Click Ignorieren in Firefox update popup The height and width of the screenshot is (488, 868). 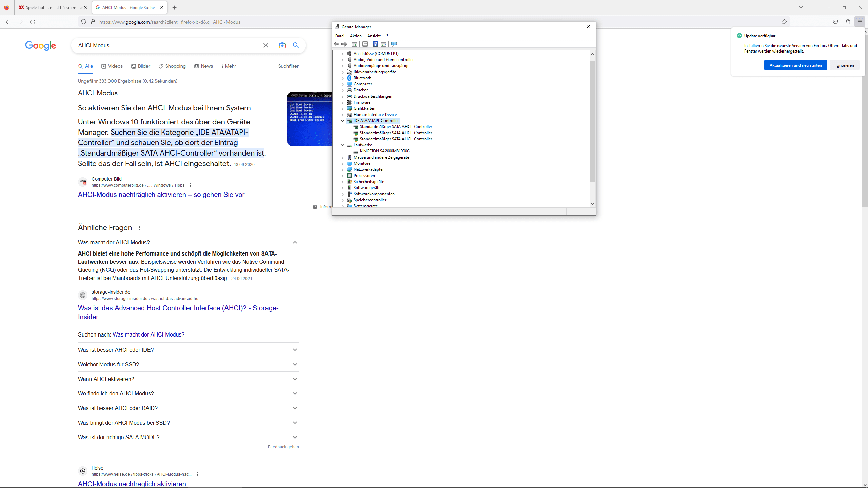[845, 65]
